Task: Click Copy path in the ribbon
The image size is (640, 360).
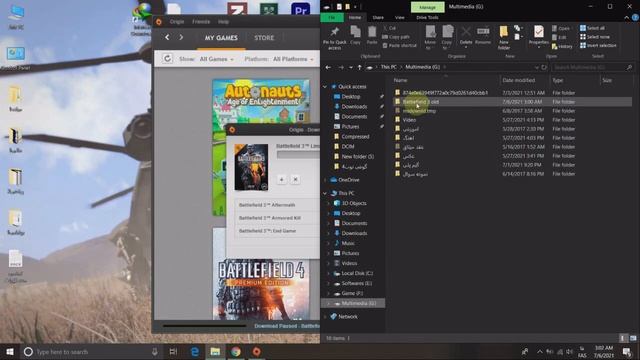Action: click(x=396, y=37)
